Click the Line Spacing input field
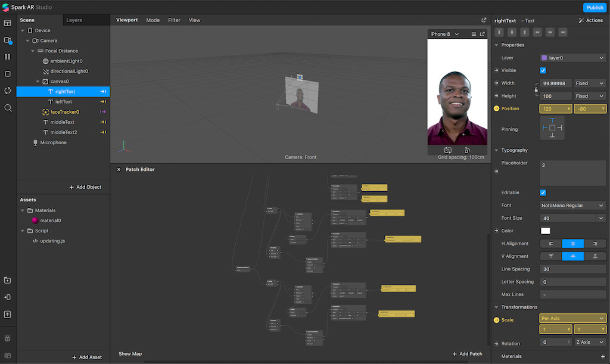 572,269
